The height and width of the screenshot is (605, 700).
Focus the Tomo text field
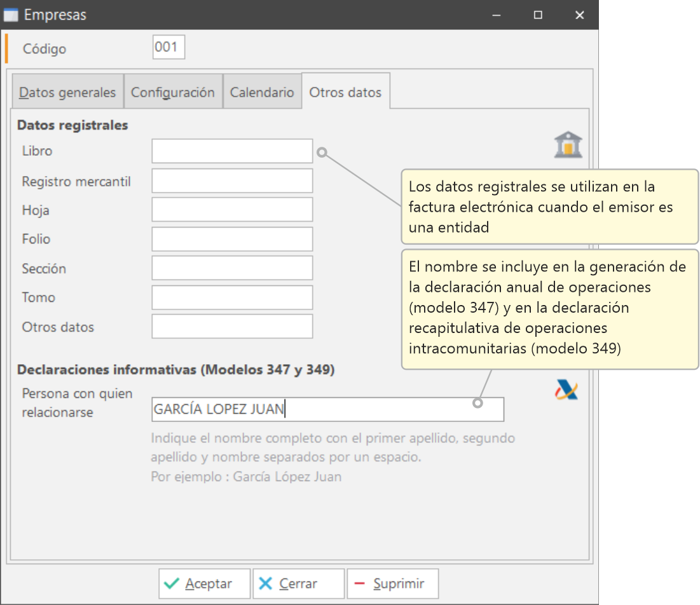tap(232, 297)
